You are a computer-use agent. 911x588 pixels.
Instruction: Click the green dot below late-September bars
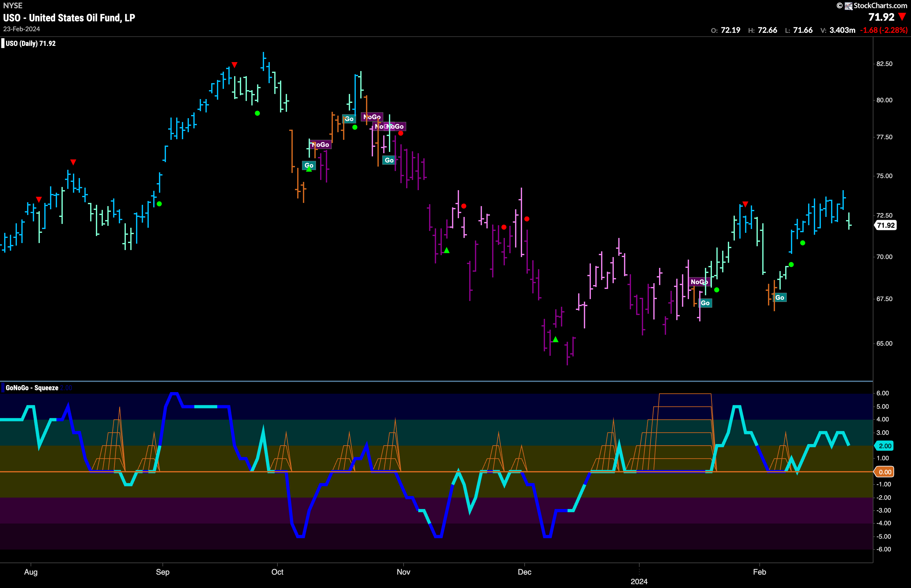pyautogui.click(x=257, y=113)
